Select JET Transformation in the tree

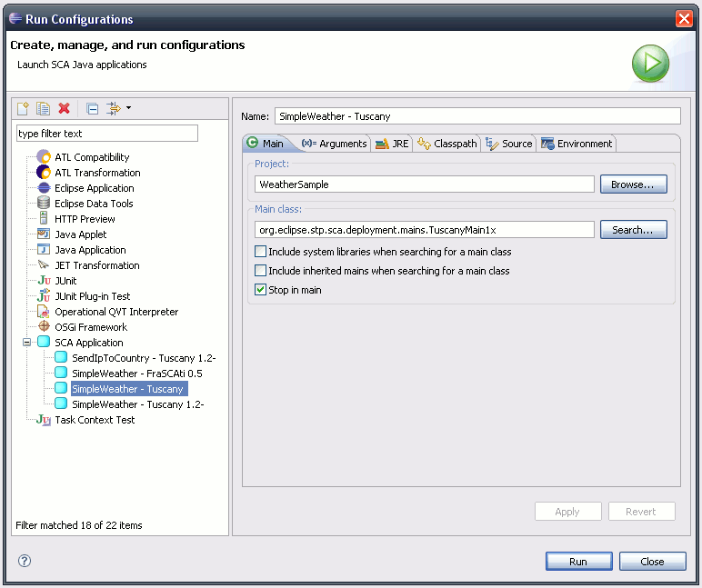(x=97, y=264)
